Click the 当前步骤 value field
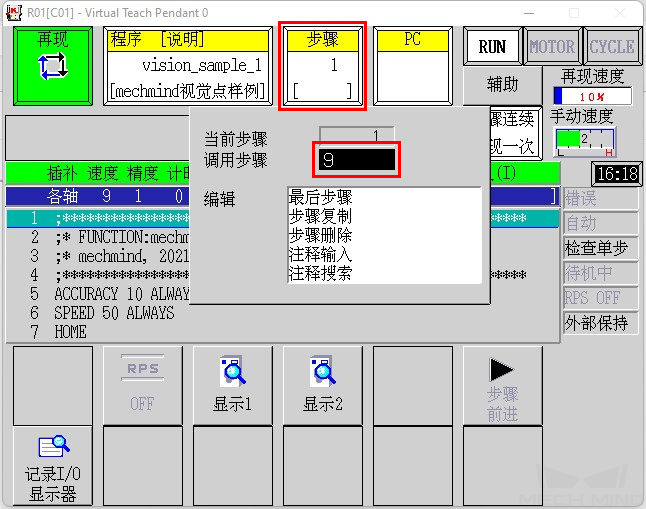This screenshot has height=509, width=646. click(357, 134)
